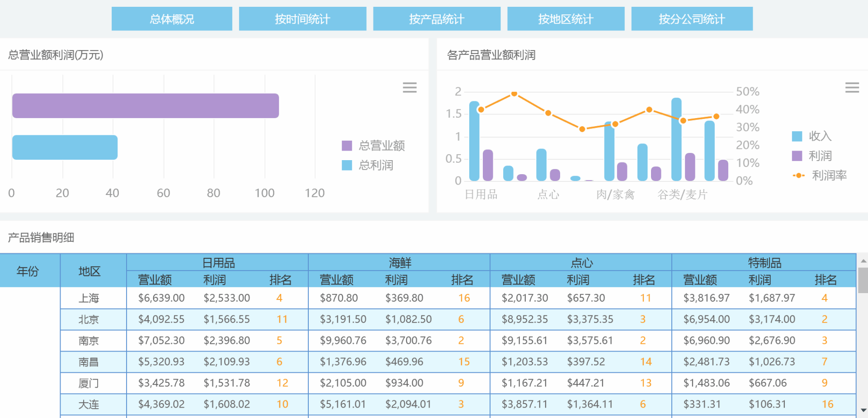The image size is (868, 418).
Task: Click the 按地区统计 button
Action: tap(566, 19)
